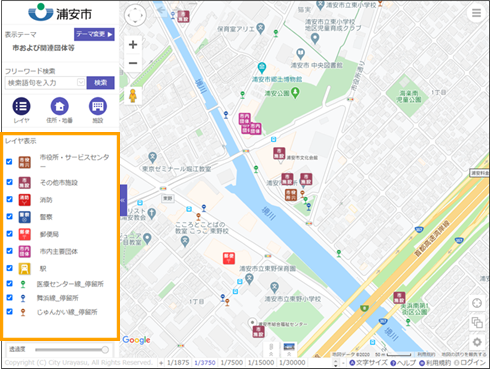Click the red post office marker on map
This screenshot has height=369, width=490.
(x=229, y=259)
